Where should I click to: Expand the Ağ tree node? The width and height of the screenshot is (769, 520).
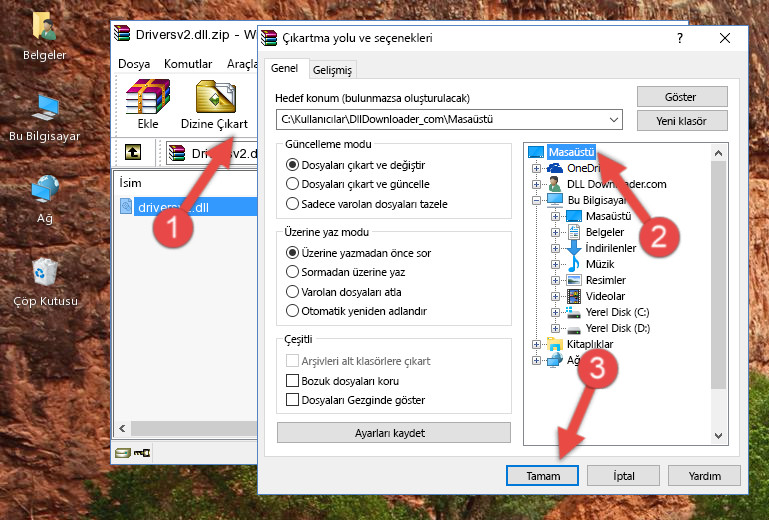(536, 361)
